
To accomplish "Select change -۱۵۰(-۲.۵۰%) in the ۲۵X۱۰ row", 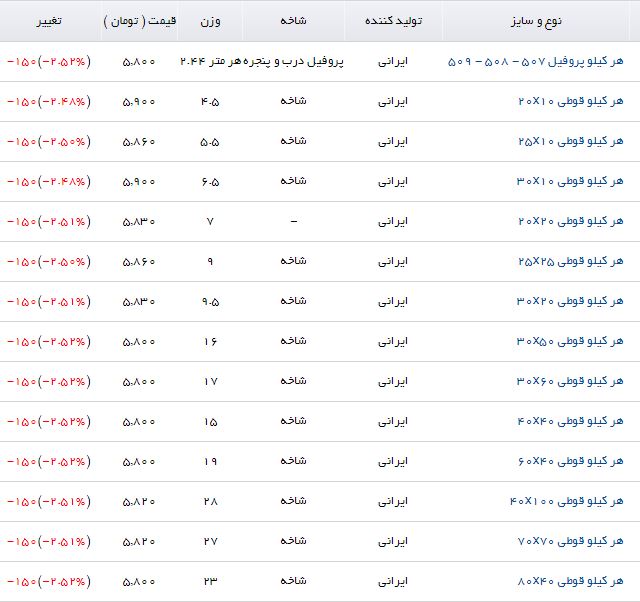I will (49, 142).
